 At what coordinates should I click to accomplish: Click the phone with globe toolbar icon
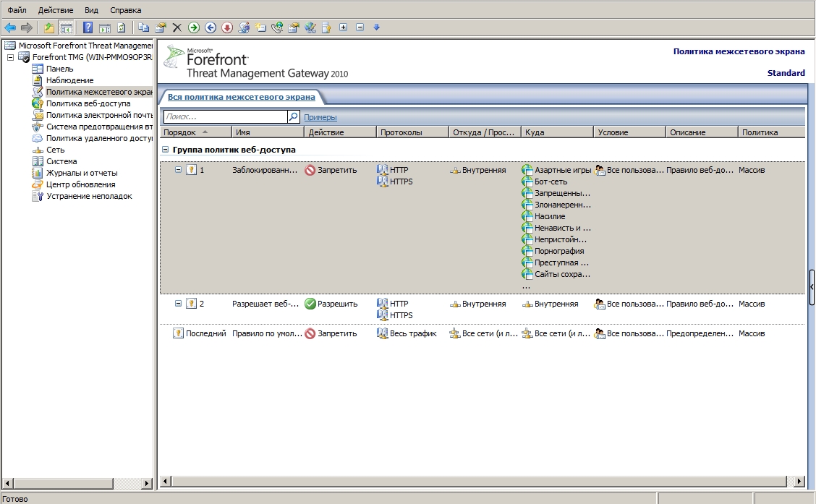(277, 27)
